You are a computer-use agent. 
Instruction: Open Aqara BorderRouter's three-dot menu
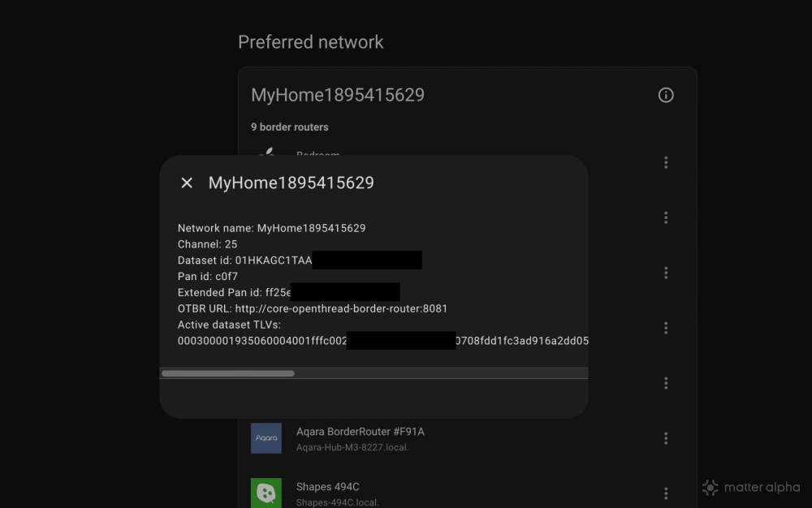pos(666,438)
